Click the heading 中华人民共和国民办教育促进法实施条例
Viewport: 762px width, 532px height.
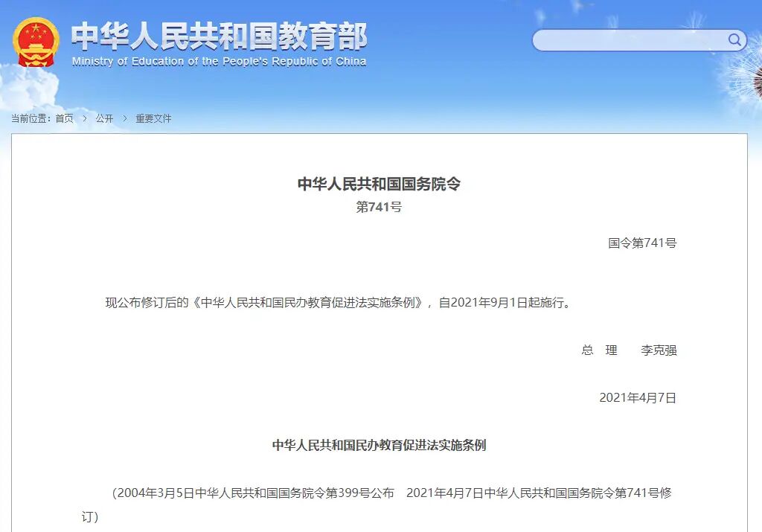[x=379, y=446]
